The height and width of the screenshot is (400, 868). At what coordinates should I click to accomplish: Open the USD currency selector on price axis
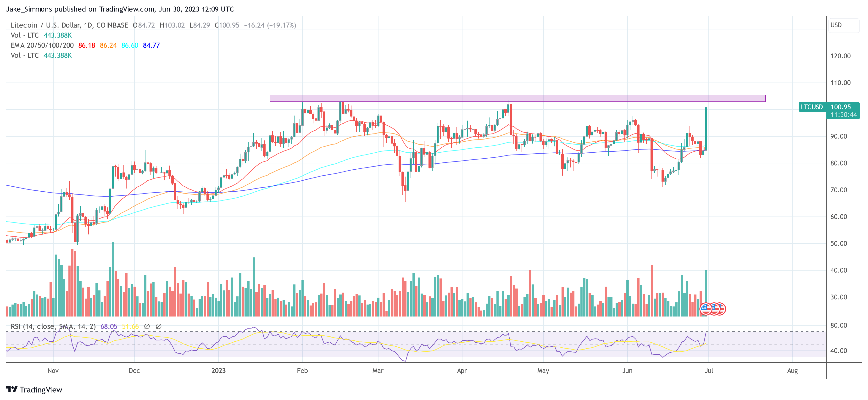click(x=844, y=25)
